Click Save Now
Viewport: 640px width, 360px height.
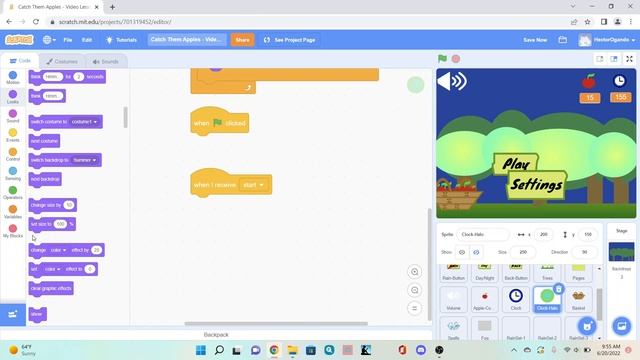pyautogui.click(x=535, y=40)
